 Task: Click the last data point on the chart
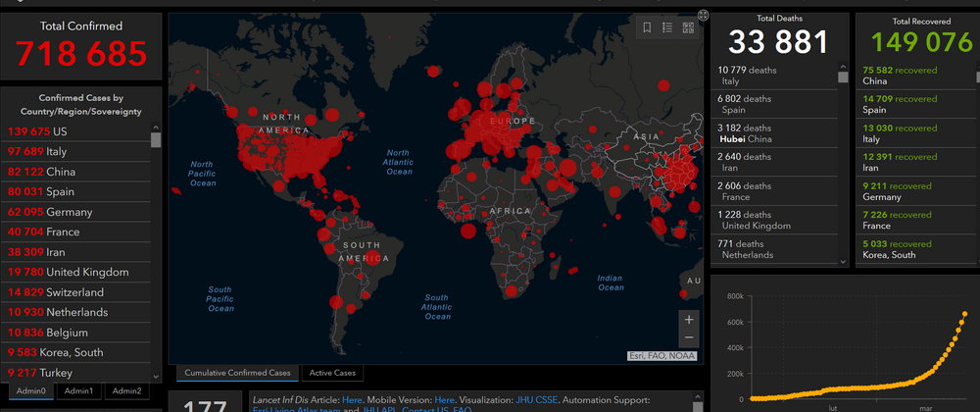coord(965,314)
